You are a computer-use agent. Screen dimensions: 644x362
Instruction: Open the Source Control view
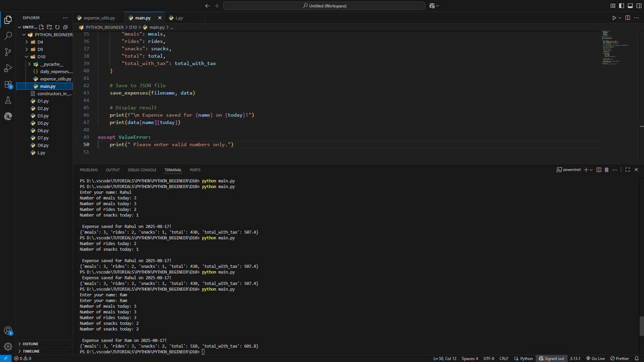(x=8, y=52)
